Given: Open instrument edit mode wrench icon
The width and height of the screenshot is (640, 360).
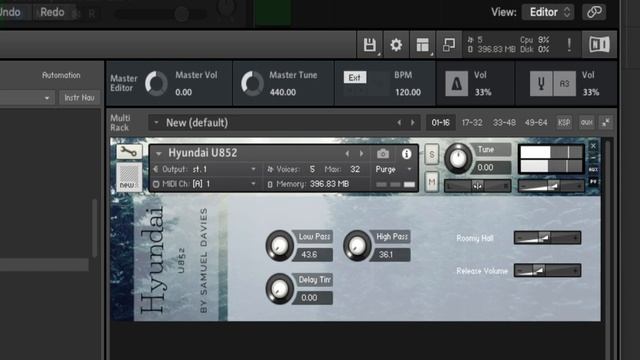Looking at the screenshot, I should pos(129,152).
